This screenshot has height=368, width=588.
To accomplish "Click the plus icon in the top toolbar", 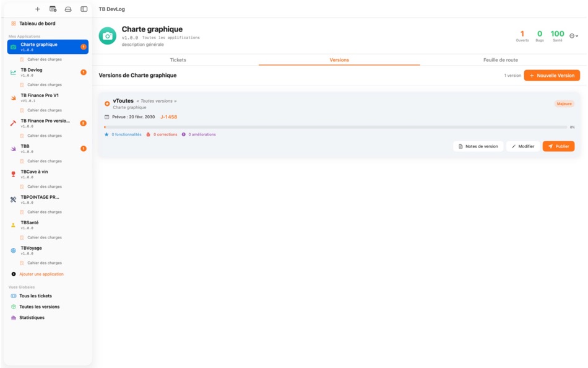I will click(x=38, y=9).
